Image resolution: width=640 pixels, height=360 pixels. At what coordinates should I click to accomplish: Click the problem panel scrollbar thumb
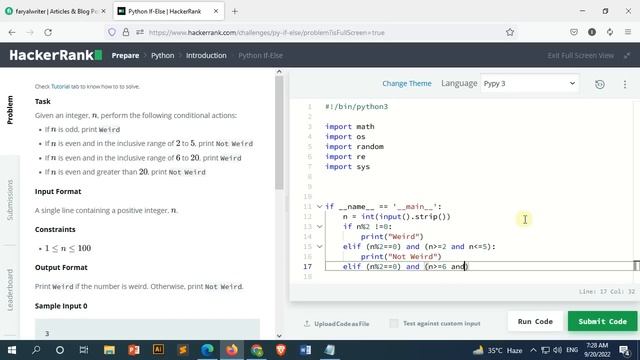pos(279,133)
